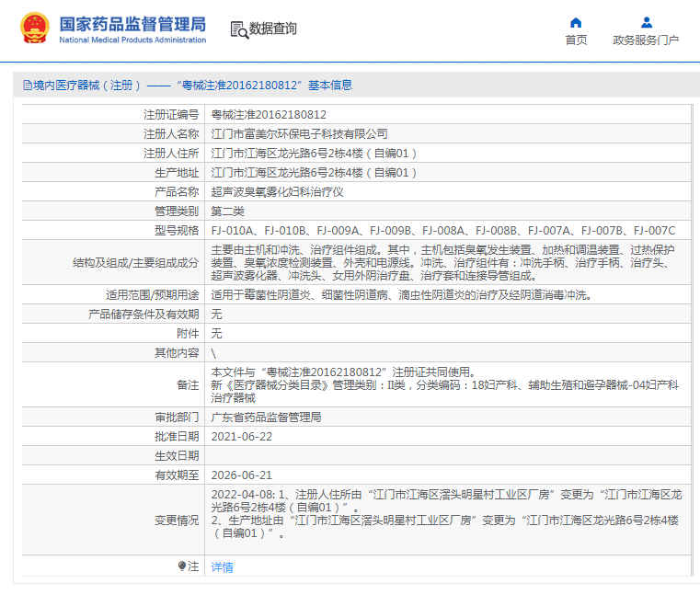Screen dimensions: 700x595
Task: Click the 备注 remarks text
Action: pyautogui.click(x=444, y=384)
